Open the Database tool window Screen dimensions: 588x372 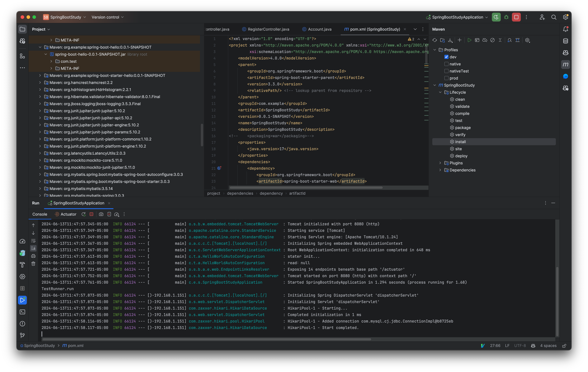pyautogui.click(x=566, y=41)
